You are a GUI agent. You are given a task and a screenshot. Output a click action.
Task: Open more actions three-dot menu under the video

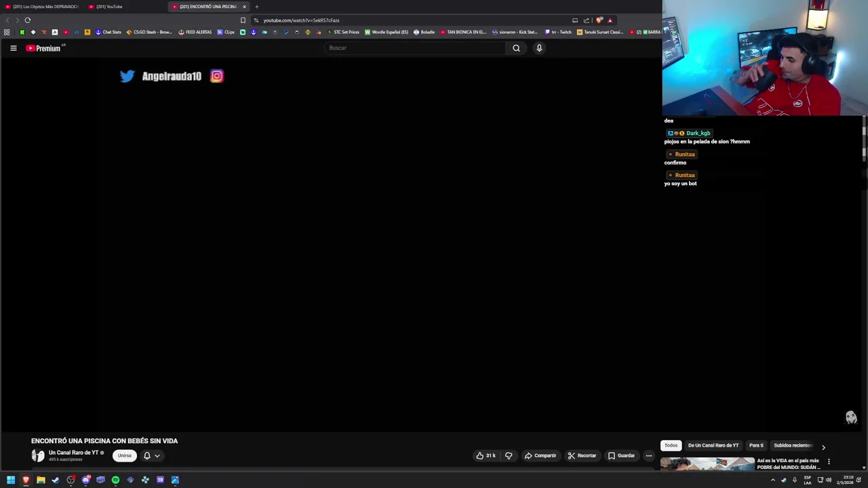pos(649,455)
